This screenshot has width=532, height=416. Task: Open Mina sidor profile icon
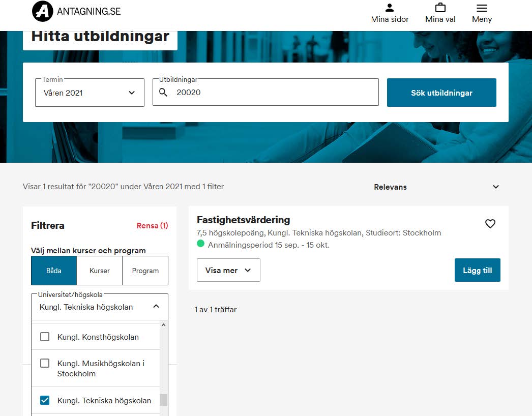tap(390, 8)
